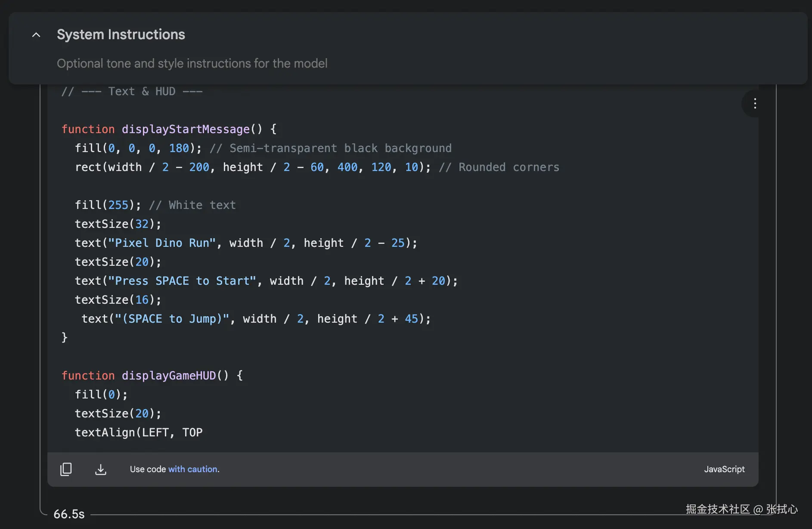Collapse the System Instructions panel chevron
The width and height of the screenshot is (812, 529).
(x=36, y=35)
